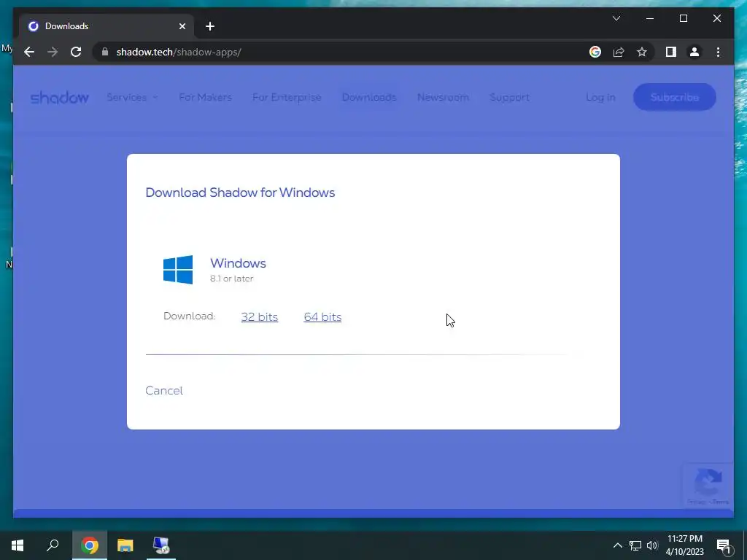The image size is (747, 560).
Task: Select the Downloads browser tab
Action: point(107,26)
